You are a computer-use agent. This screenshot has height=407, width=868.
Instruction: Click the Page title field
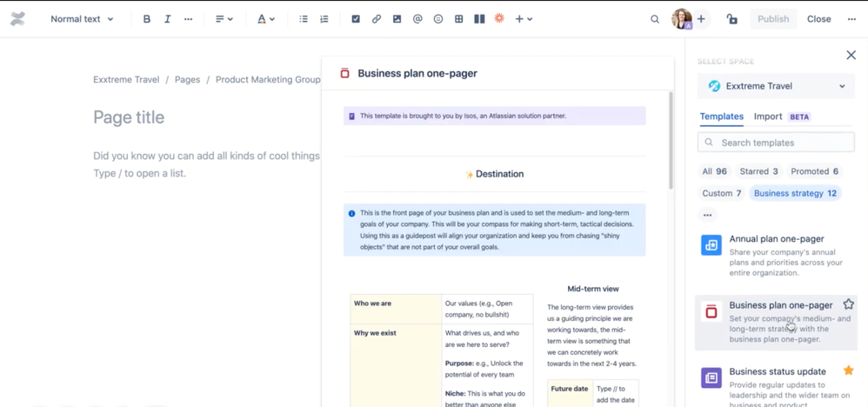click(x=129, y=117)
